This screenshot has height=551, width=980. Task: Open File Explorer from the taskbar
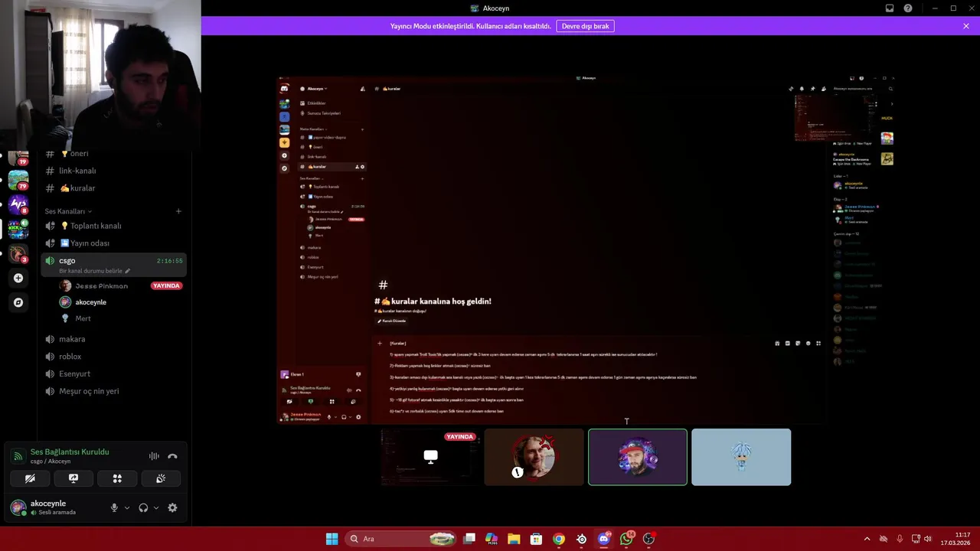click(514, 539)
